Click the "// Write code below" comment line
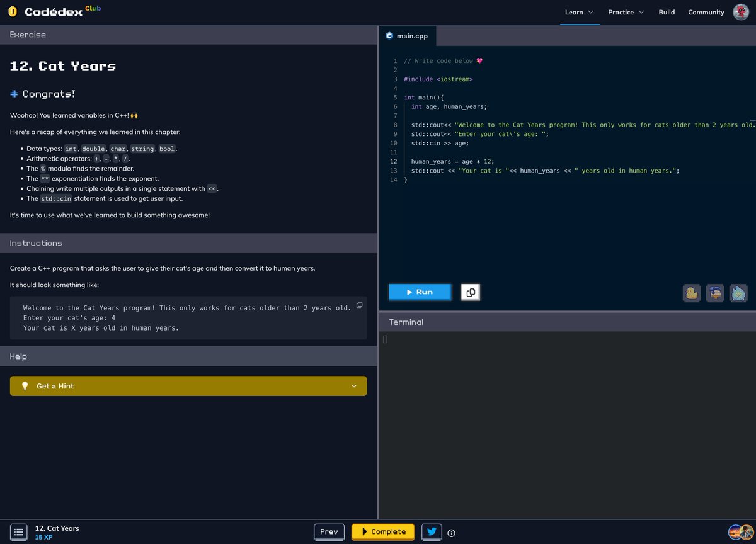The width and height of the screenshot is (756, 544). point(444,61)
